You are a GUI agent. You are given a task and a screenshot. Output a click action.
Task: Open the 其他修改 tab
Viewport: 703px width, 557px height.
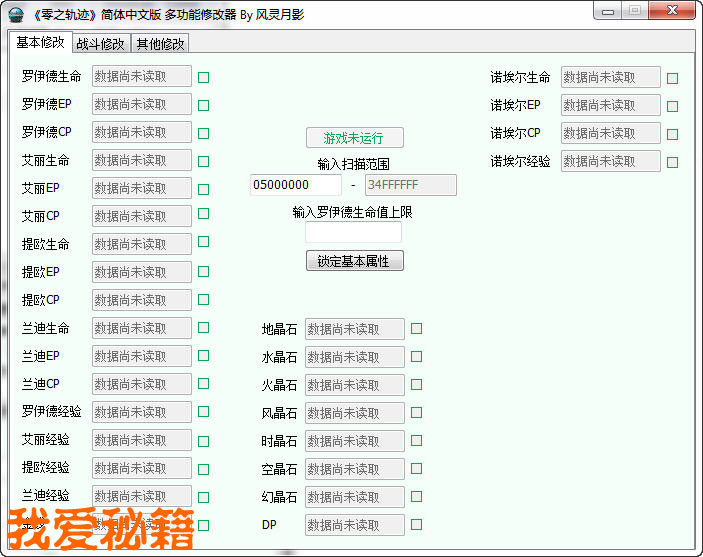click(160, 43)
